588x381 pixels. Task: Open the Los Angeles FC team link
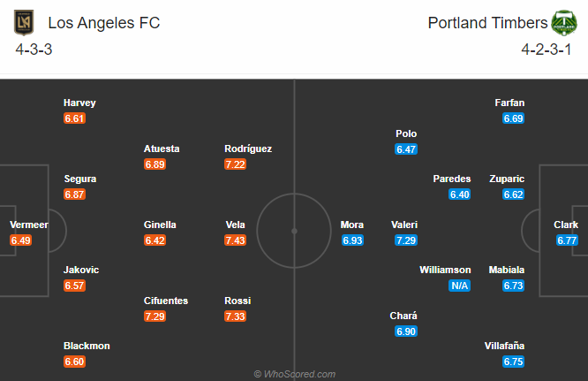click(104, 22)
